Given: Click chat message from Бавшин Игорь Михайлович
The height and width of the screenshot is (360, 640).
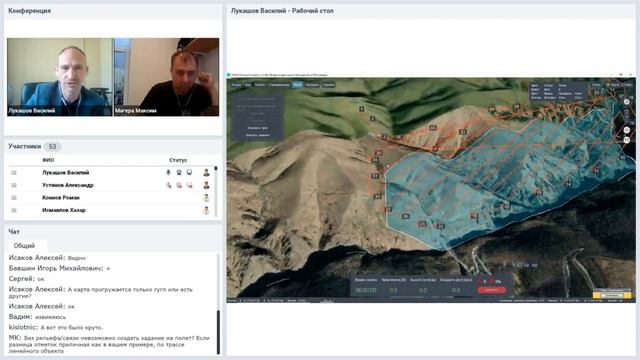Looking at the screenshot, I should pos(60,269).
